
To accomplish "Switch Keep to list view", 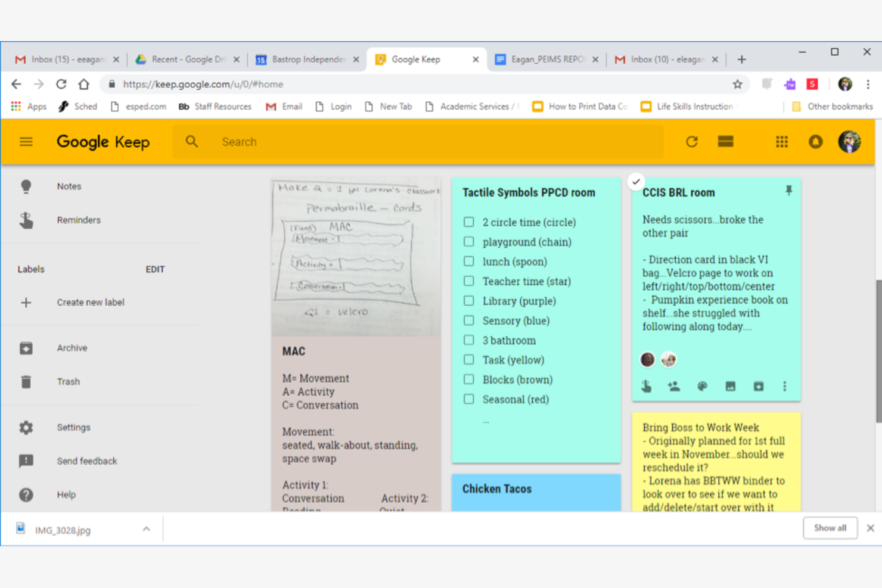I will (x=725, y=142).
